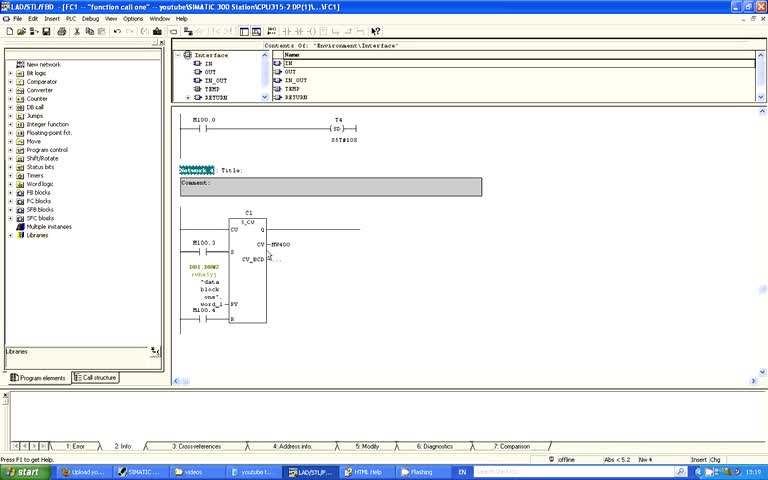768x480 pixels.
Task: Click the Open folder toolbar icon
Action: click(22, 31)
